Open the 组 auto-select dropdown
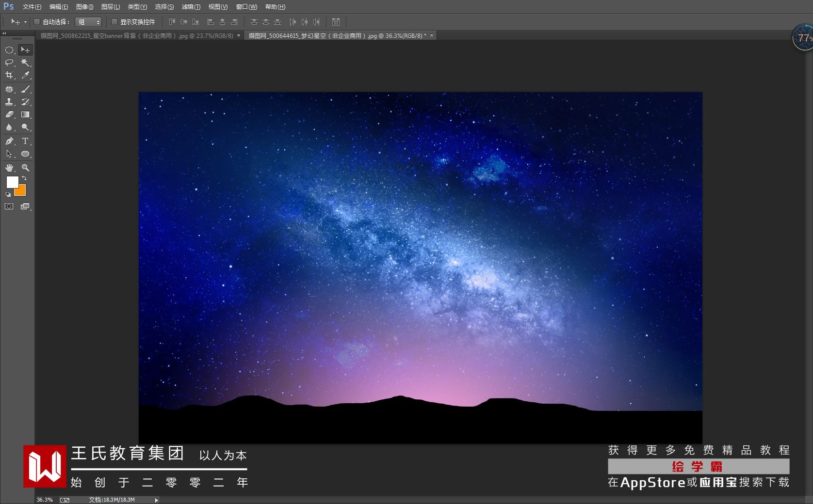This screenshot has width=813, height=504. coord(88,22)
